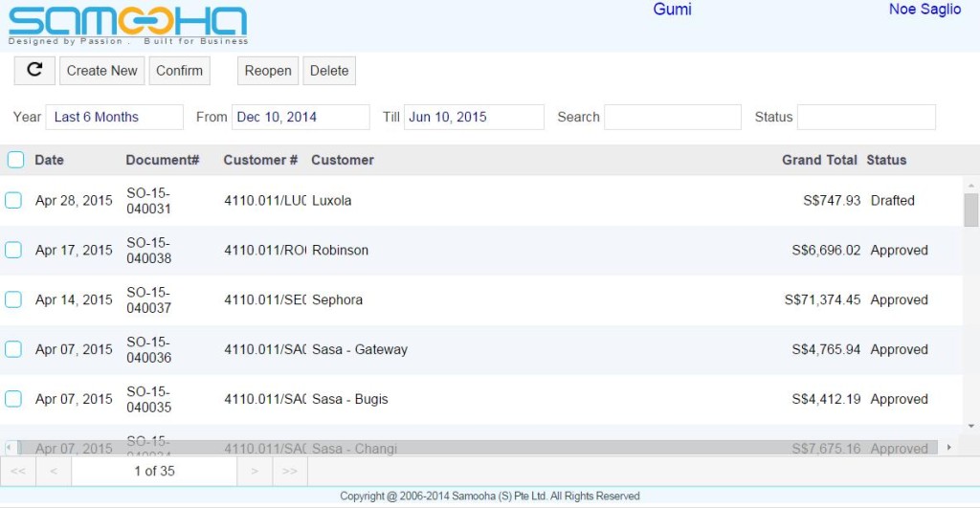Sort by Customer # column header
980x508 pixels.
coord(260,160)
